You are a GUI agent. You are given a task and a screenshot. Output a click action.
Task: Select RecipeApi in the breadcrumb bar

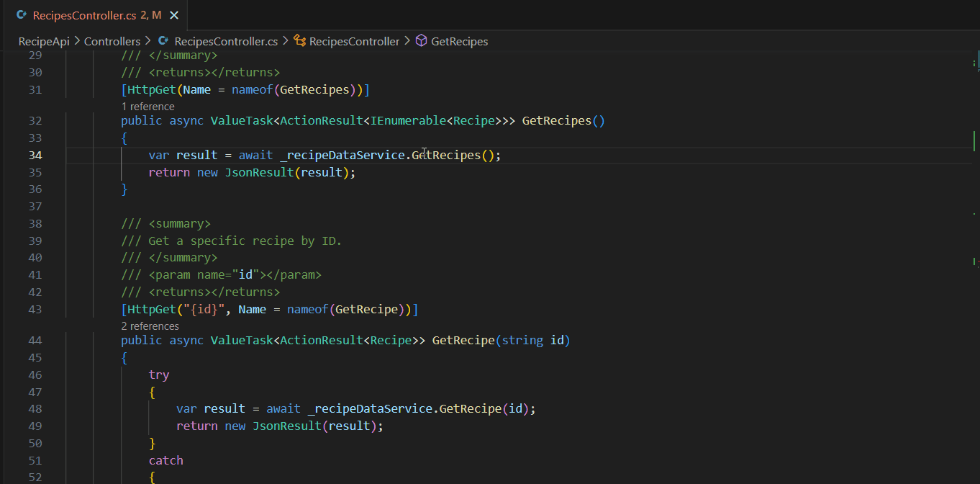tap(43, 41)
